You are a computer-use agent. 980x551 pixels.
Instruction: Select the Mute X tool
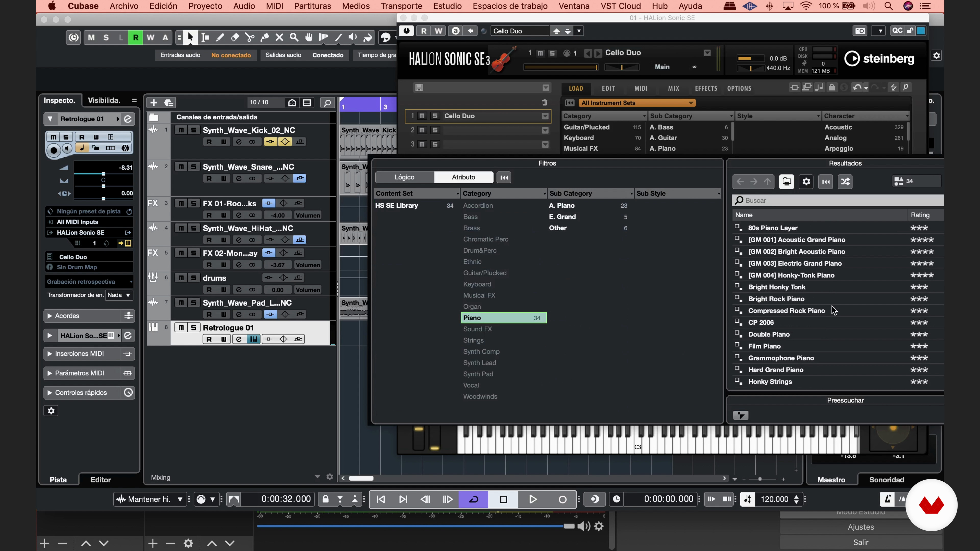tap(279, 37)
